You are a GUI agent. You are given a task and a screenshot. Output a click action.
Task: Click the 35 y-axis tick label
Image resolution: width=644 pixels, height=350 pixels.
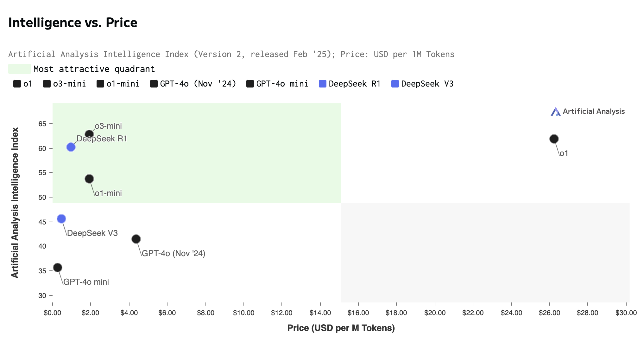click(x=42, y=271)
